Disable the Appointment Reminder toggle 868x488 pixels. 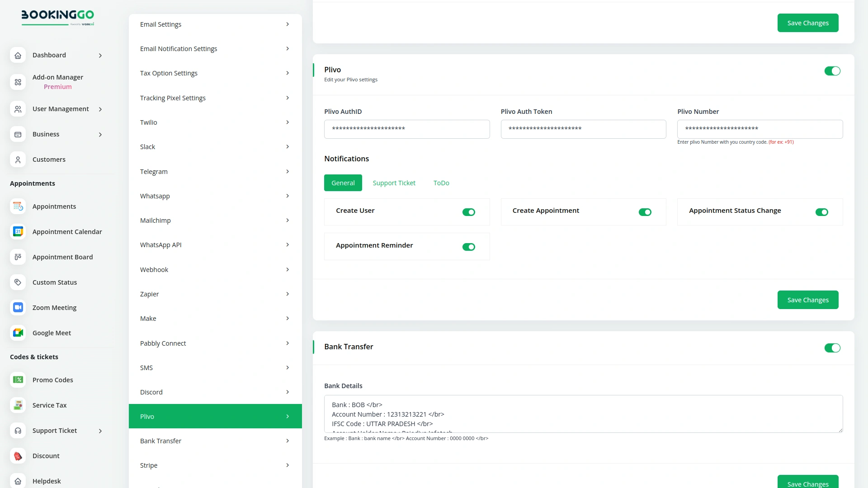(x=469, y=247)
